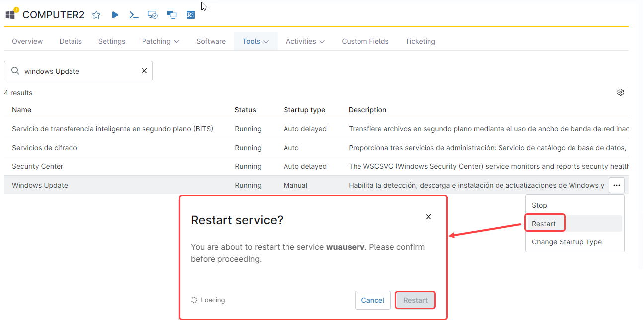Sort by Startup type column header
The height and width of the screenshot is (320, 644).
click(x=304, y=110)
